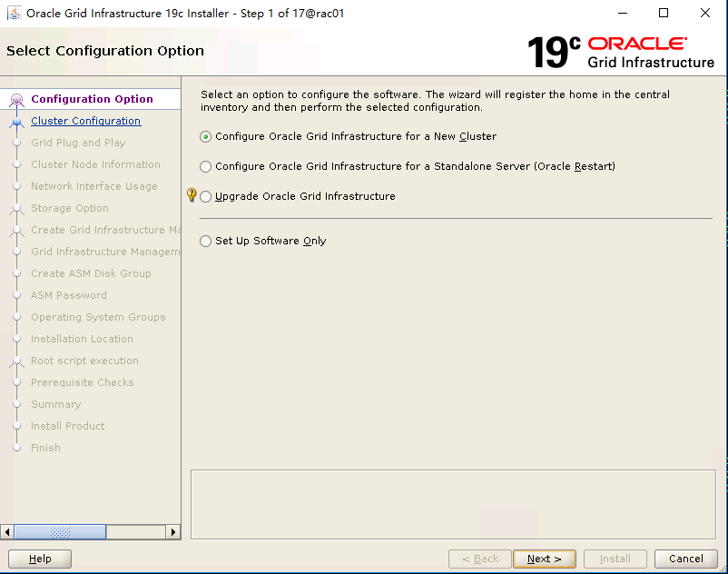728x574 pixels.
Task: Click the Finish step text
Action: pyautogui.click(x=45, y=448)
